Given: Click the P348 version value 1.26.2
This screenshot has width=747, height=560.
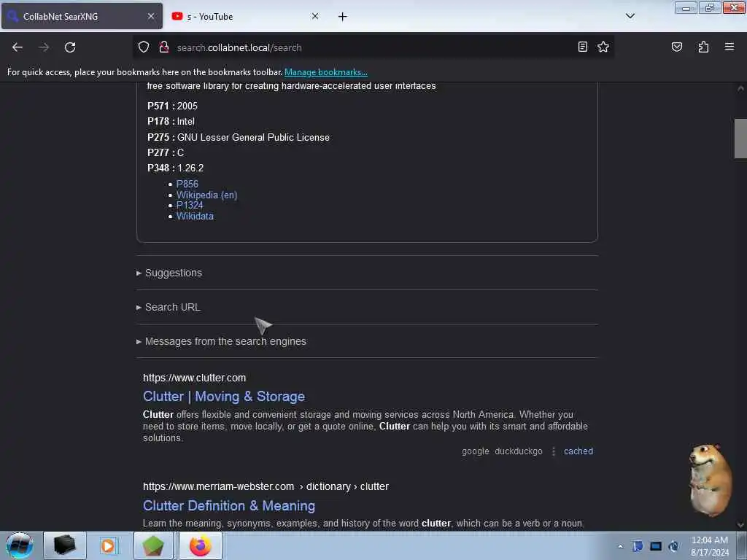Looking at the screenshot, I should 190,168.
